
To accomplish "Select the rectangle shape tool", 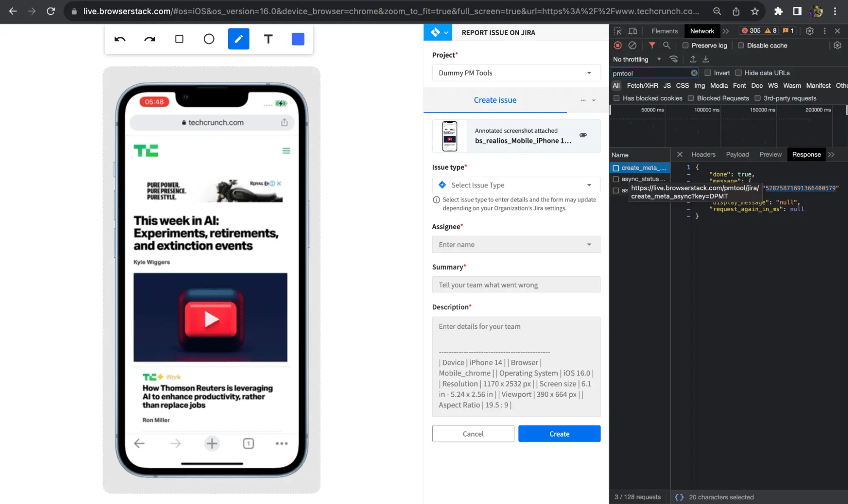I will click(x=179, y=39).
